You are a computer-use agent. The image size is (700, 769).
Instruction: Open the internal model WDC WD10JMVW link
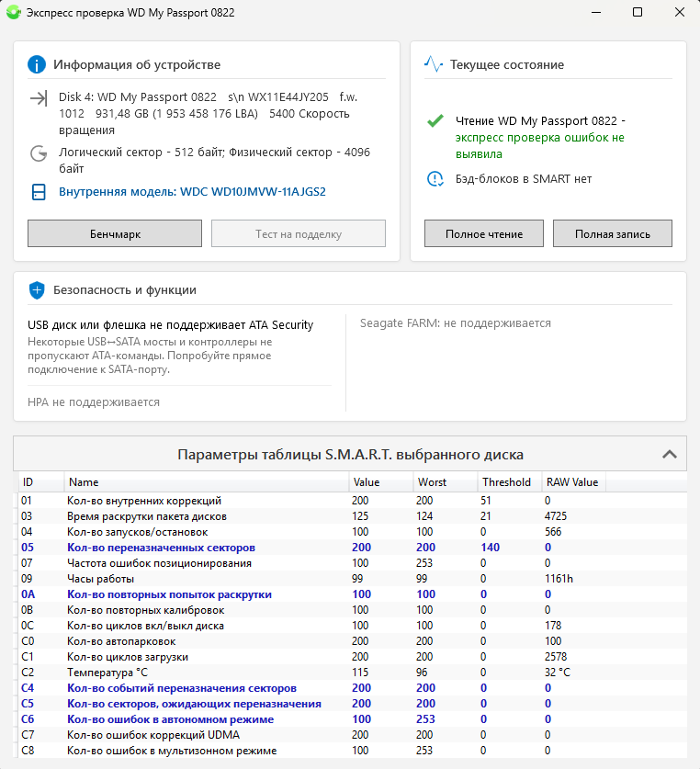[192, 192]
